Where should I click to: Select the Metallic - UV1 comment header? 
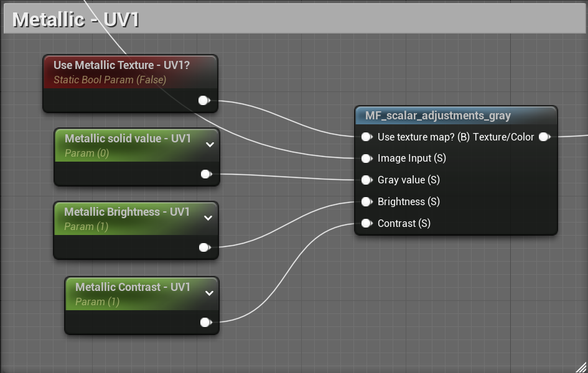[x=294, y=19]
